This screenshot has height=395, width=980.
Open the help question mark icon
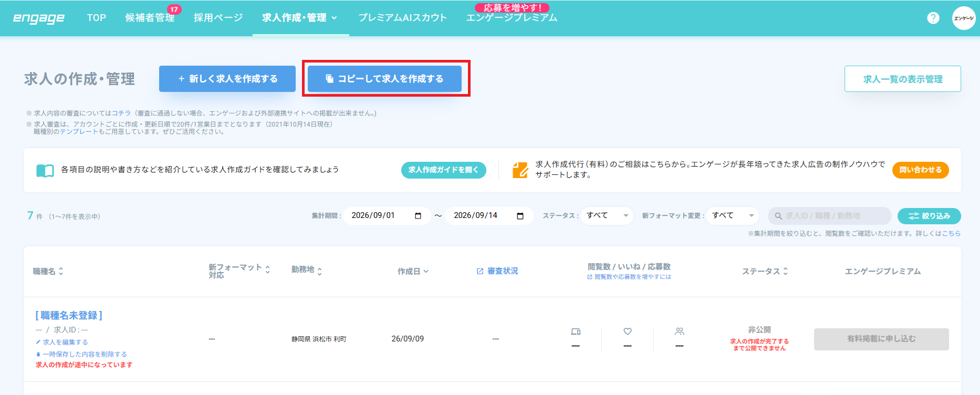(933, 18)
